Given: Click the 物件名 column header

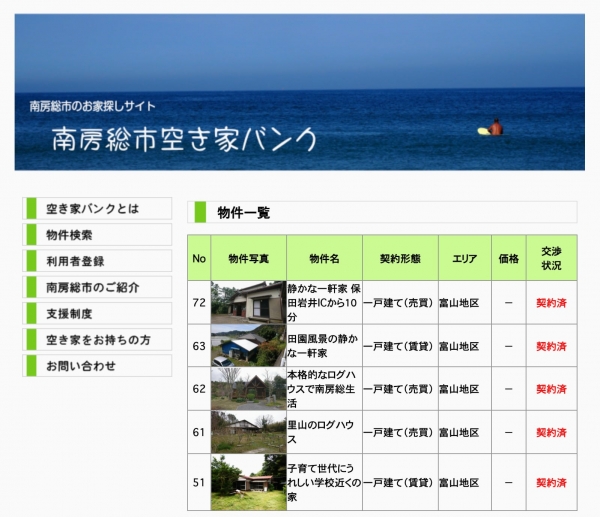Looking at the screenshot, I should point(324,258).
